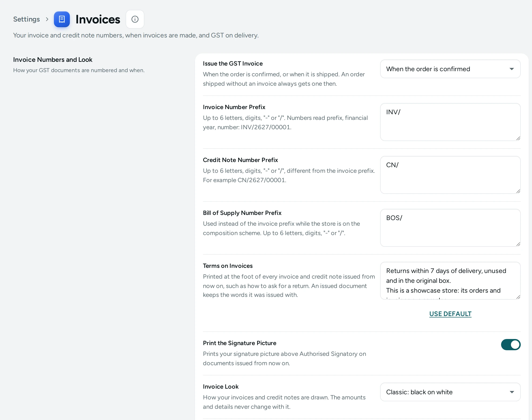
Task: Focus the Bill of Supply Prefix field
Action: click(x=450, y=228)
